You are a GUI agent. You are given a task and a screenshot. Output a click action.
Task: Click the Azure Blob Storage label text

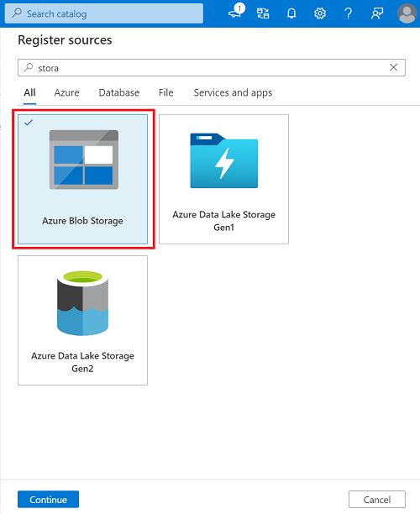coord(82,221)
